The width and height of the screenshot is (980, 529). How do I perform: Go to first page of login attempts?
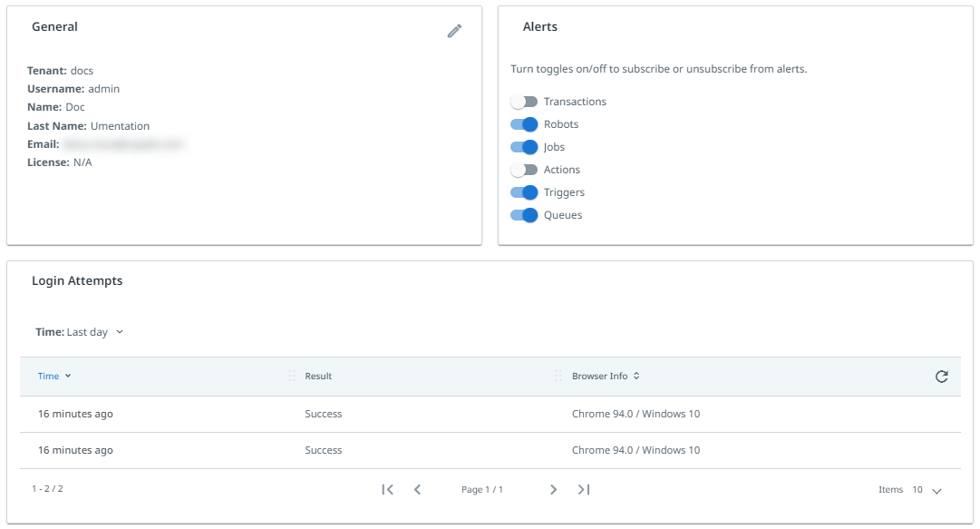coord(387,490)
